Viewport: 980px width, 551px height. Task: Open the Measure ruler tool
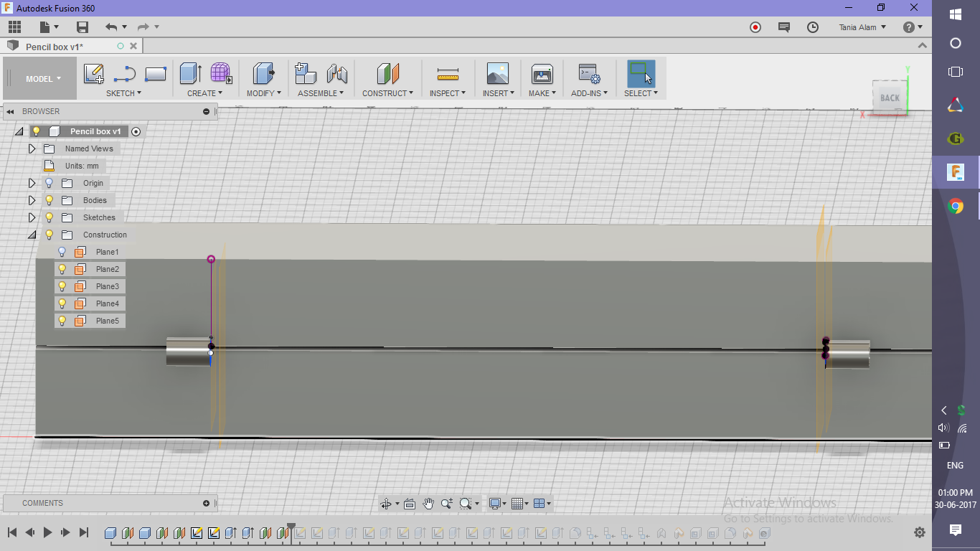448,74
